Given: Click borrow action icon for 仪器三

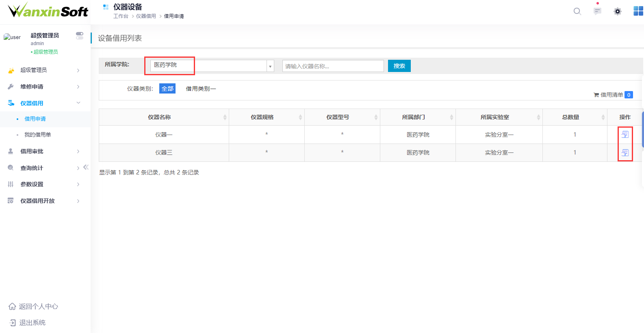Looking at the screenshot, I should coord(625,153).
